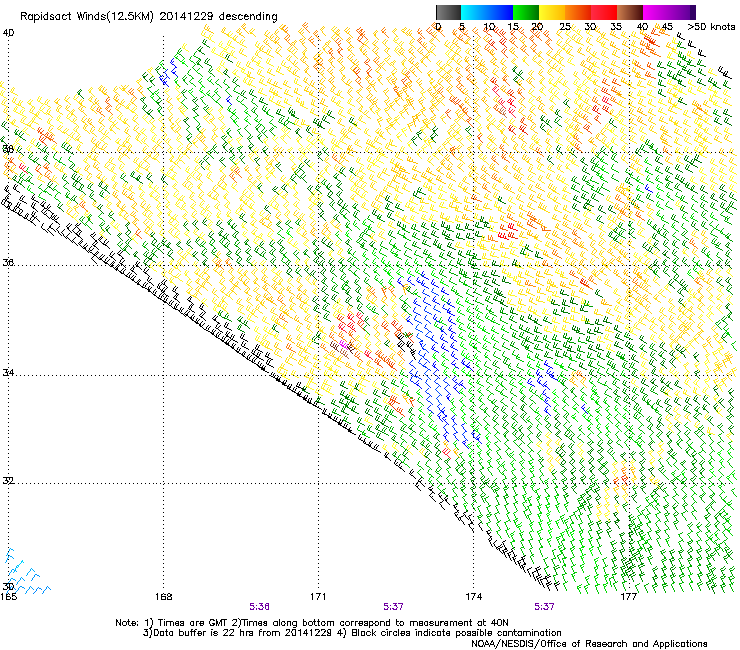The height and width of the screenshot is (650, 740).
Task: Click the longitude label '174'
Action: pos(474,597)
